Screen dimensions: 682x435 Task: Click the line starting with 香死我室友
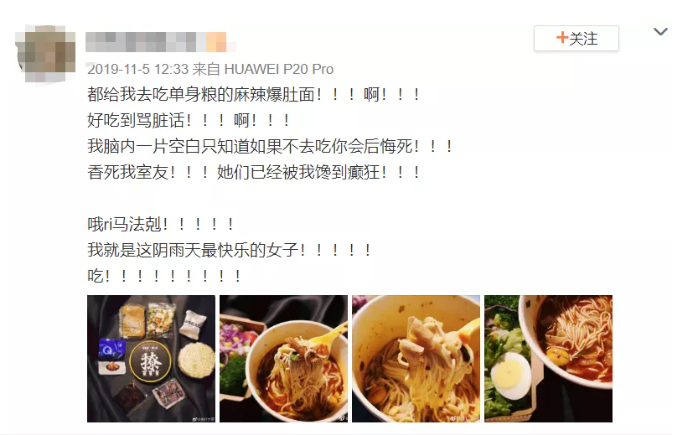coord(254,173)
